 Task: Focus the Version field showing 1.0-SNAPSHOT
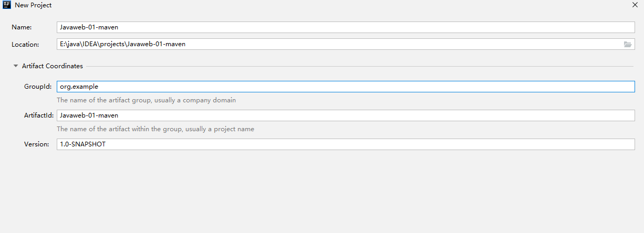click(x=346, y=144)
